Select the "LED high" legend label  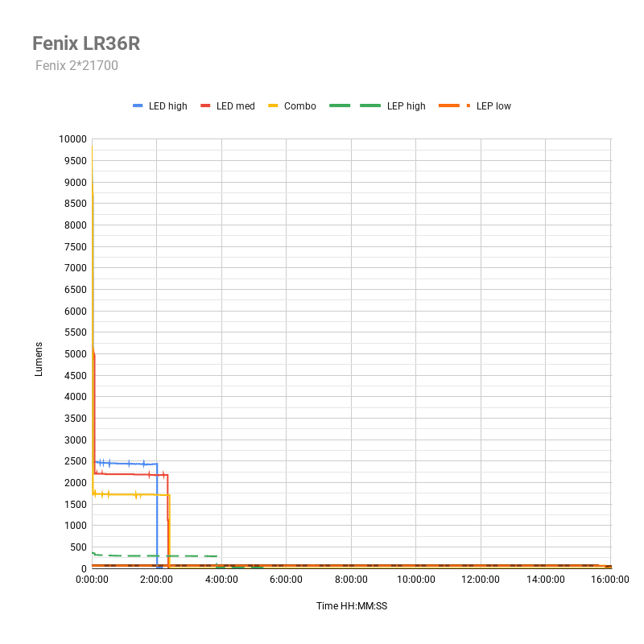167,106
